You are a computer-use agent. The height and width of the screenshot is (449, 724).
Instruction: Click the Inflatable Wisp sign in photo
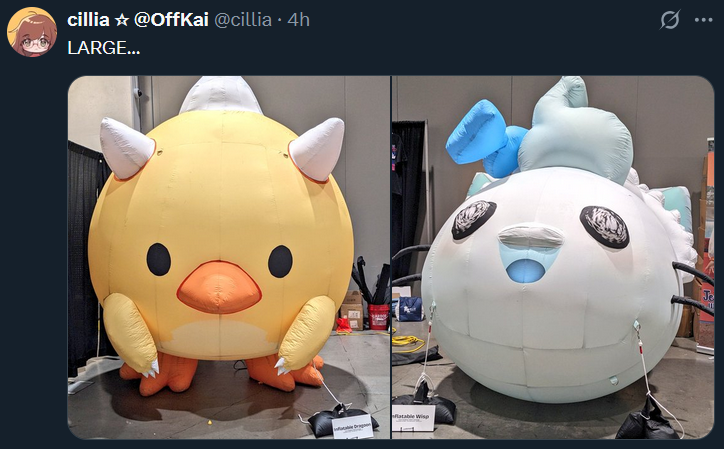[413, 418]
